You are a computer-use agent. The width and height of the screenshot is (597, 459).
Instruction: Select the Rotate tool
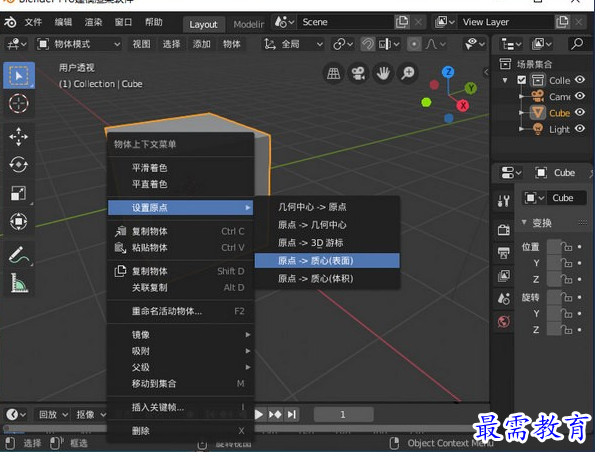point(19,165)
